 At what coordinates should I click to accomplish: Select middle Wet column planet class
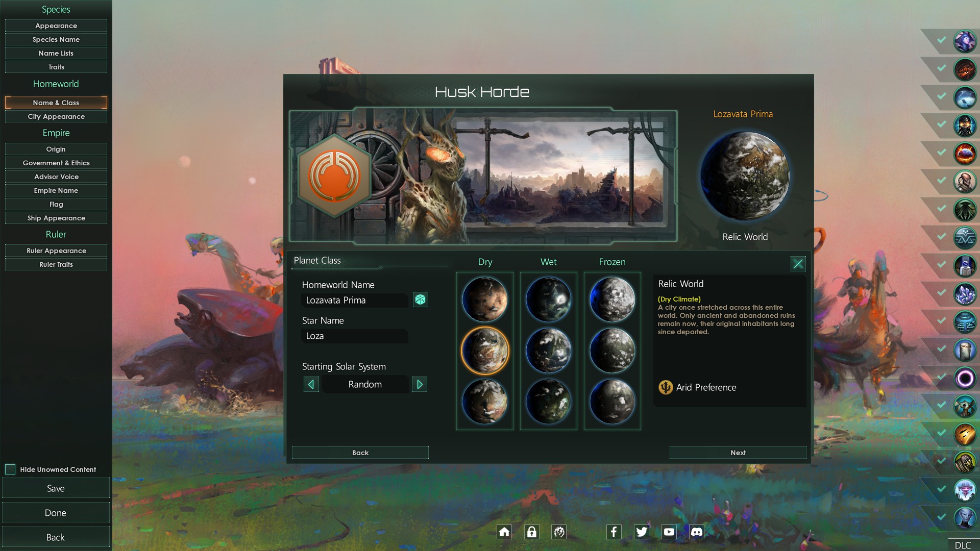tap(549, 351)
